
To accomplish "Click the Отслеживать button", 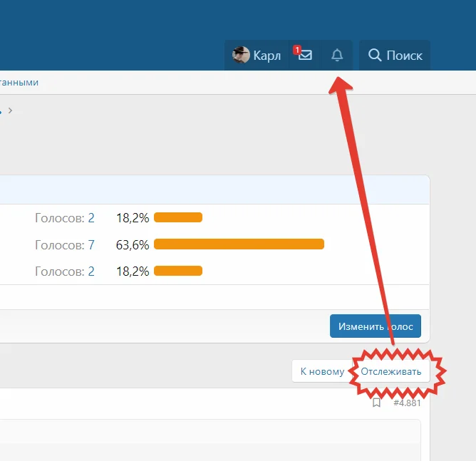I will [x=391, y=371].
